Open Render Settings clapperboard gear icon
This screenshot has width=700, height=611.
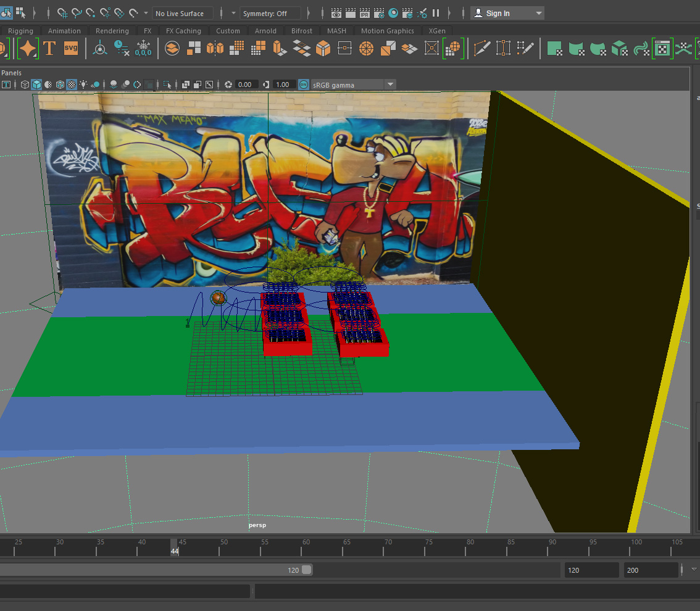click(x=379, y=14)
